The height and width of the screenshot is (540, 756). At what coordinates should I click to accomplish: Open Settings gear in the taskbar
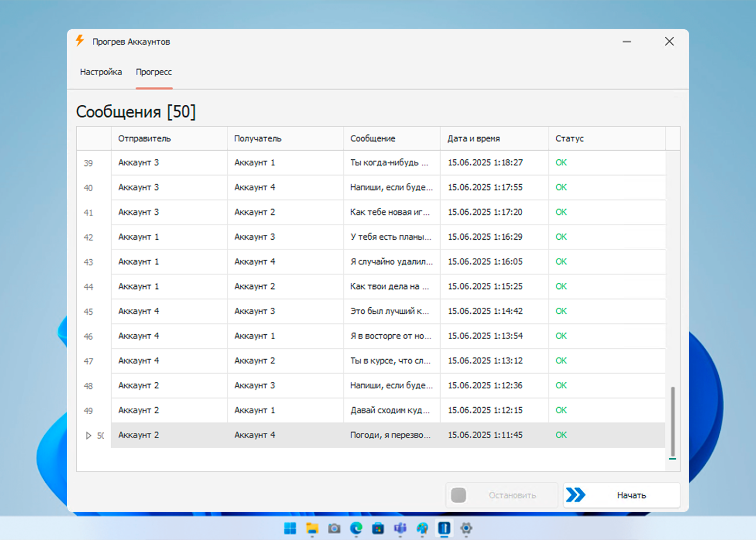click(466, 528)
